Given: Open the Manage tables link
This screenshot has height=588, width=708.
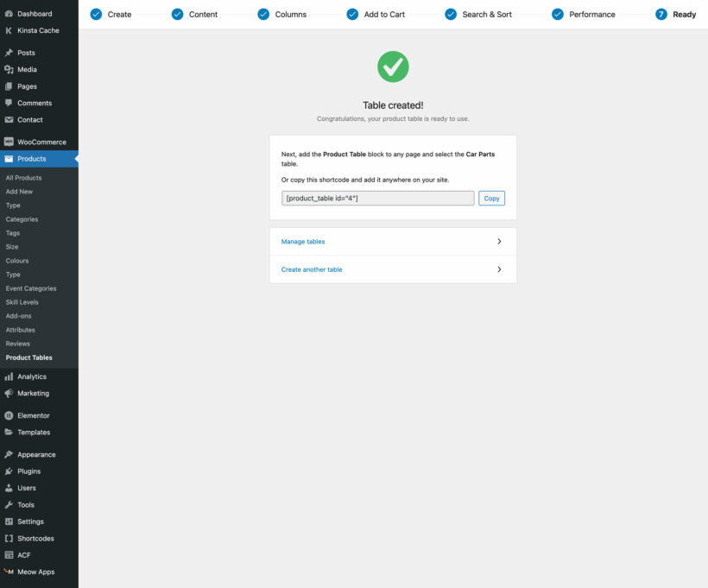Looking at the screenshot, I should click(x=303, y=242).
